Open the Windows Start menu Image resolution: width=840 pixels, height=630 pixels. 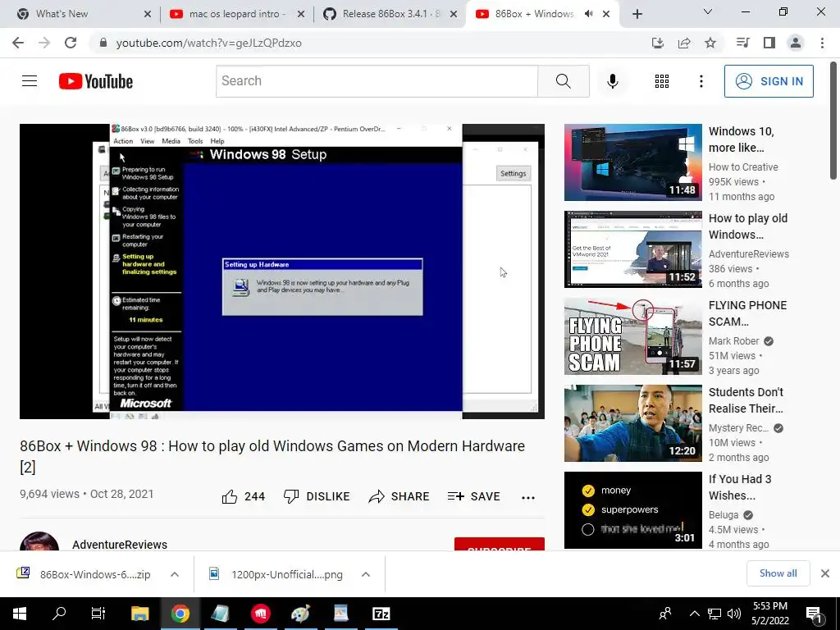[20, 614]
